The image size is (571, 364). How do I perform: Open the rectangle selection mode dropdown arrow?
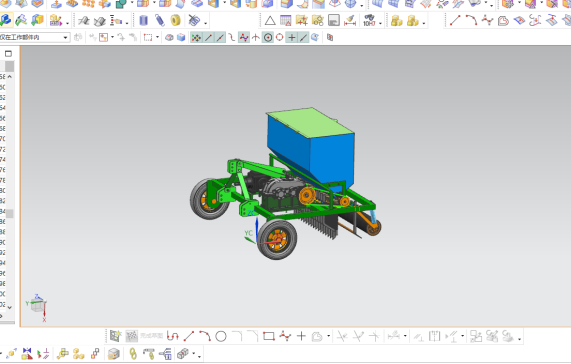[157, 37]
